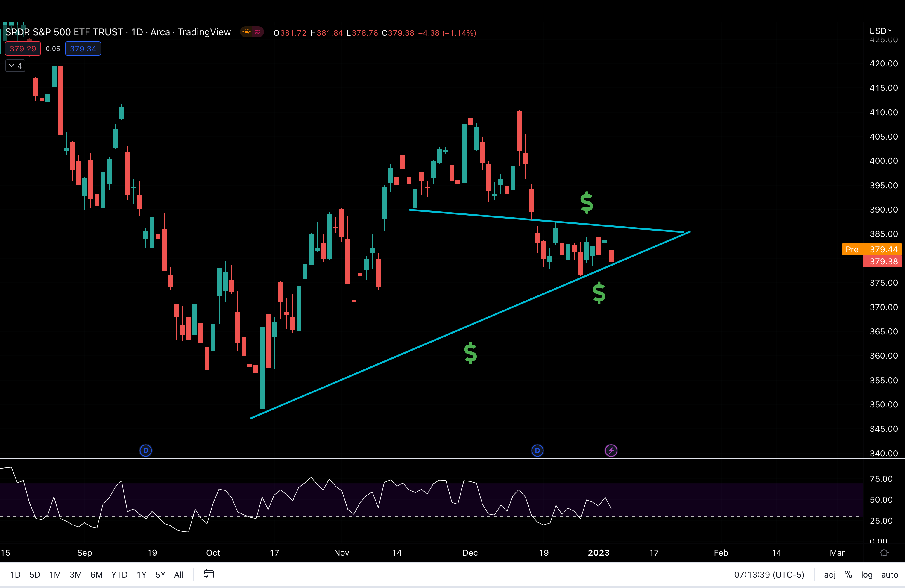Click the December dividend D marker
Screen dimensions: 905x588
point(537,451)
